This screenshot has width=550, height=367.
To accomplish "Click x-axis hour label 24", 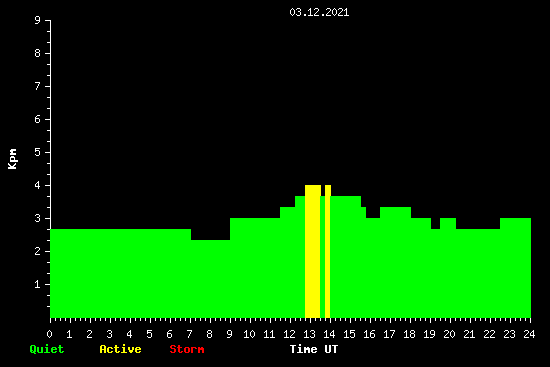I will (x=529, y=334).
